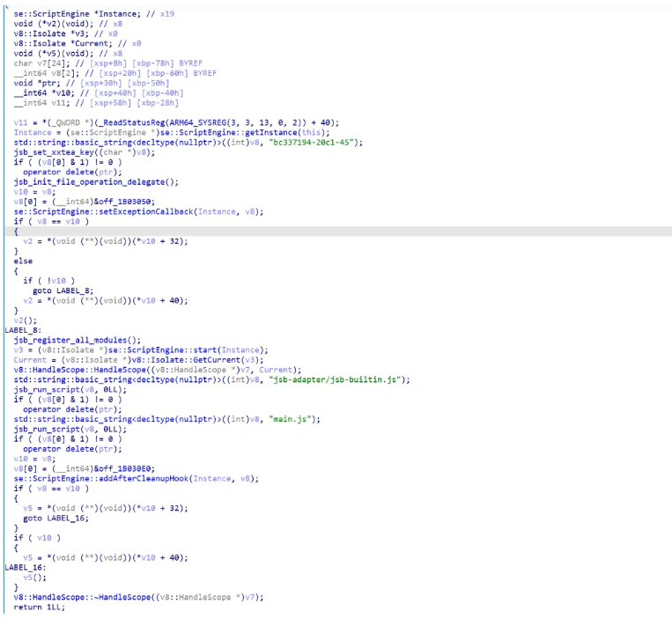
Task: Click the string literal "bc337194-20c1-45"
Action: [x=315, y=143]
